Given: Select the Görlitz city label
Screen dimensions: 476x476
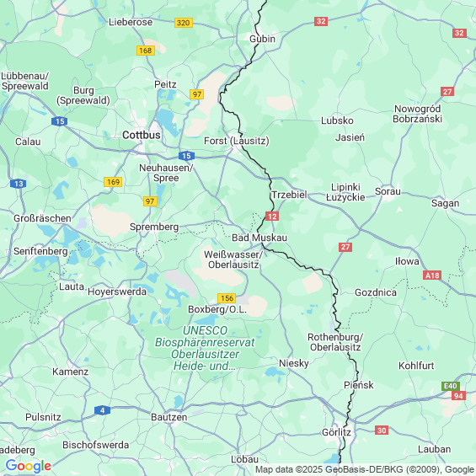Looking at the screenshot, I should coord(336,432).
